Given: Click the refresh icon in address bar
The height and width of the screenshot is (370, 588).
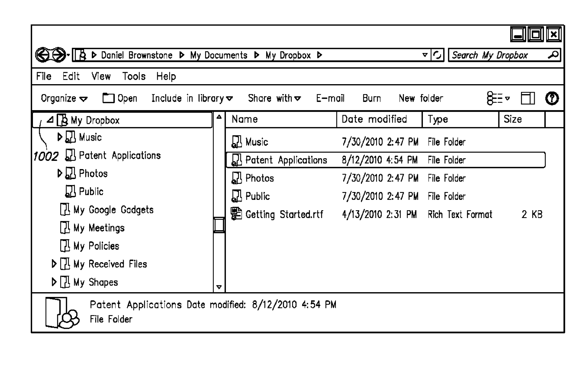Looking at the screenshot, I should click(437, 55).
